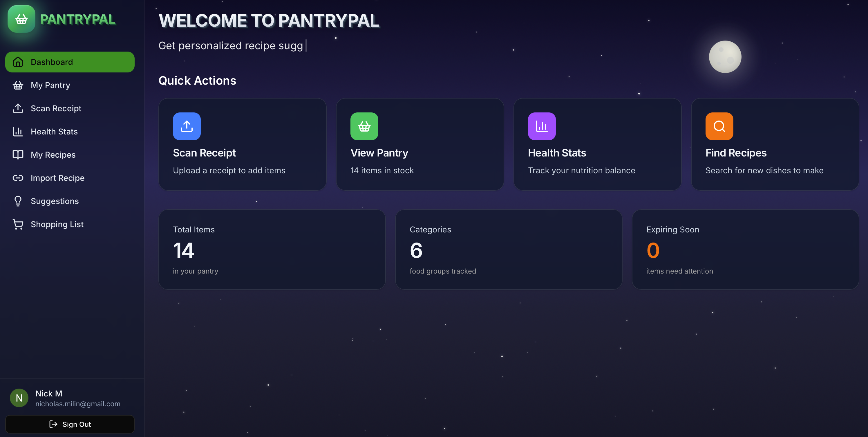Open the Dashboard menu item
Viewport: 868px width, 437px height.
[70, 62]
